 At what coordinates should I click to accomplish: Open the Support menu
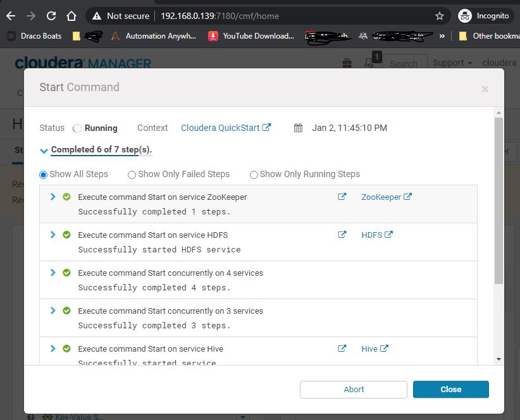tap(451, 63)
